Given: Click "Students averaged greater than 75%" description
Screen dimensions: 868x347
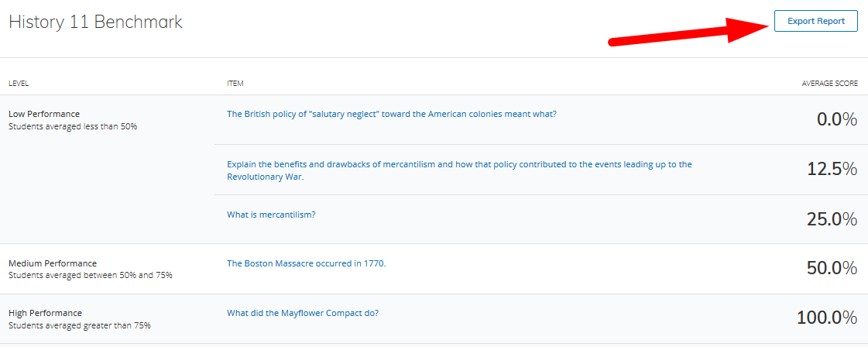Looking at the screenshot, I should [80, 325].
